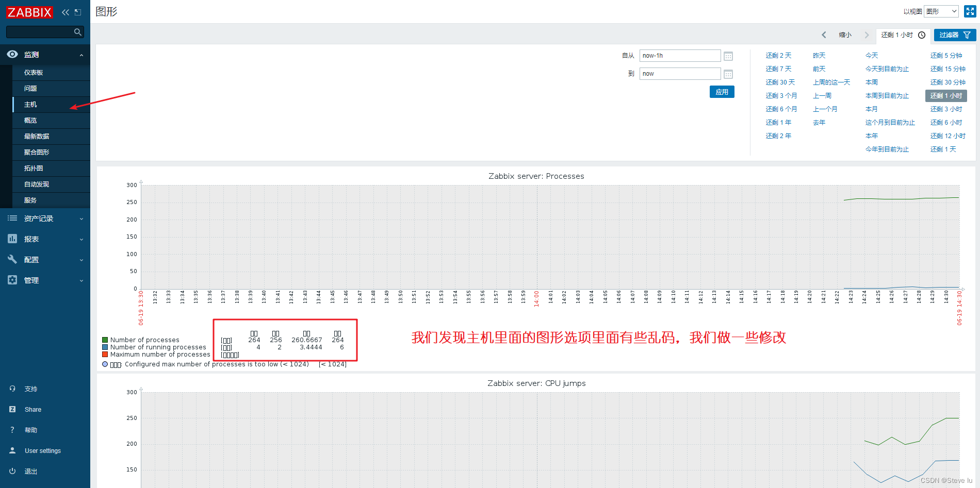The image size is (980, 488).
Task: Open 自动发现 in the monitoring menu
Action: 37,184
